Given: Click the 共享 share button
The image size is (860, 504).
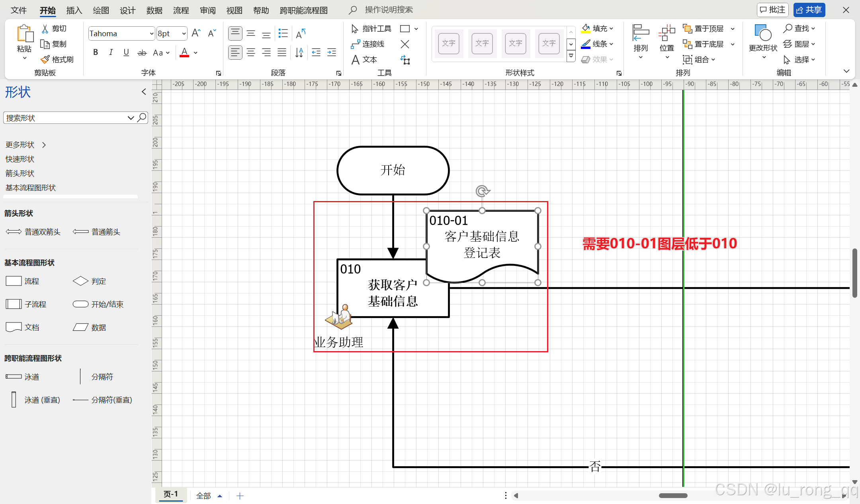Looking at the screenshot, I should click(809, 10).
